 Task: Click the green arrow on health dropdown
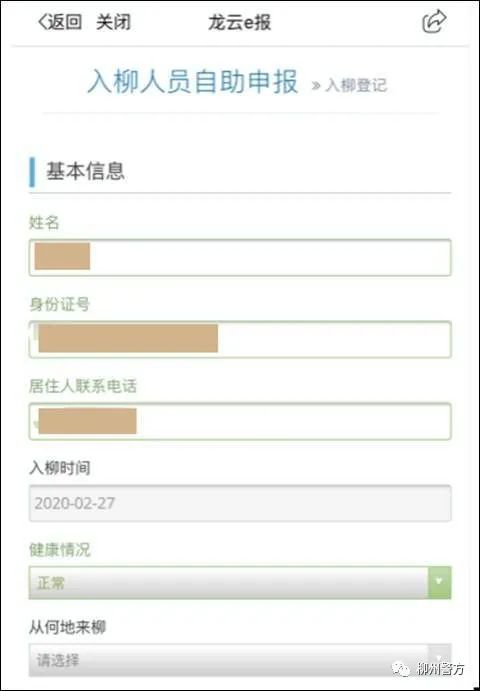click(439, 583)
